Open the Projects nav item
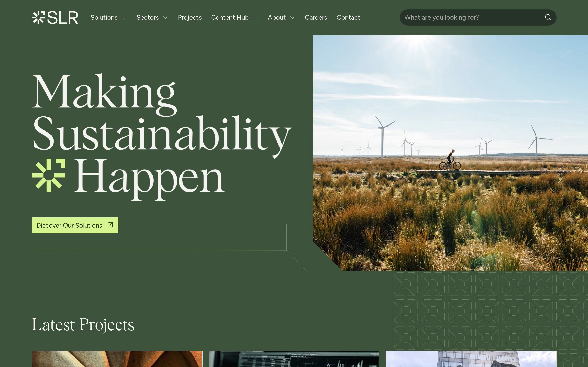 tap(189, 18)
